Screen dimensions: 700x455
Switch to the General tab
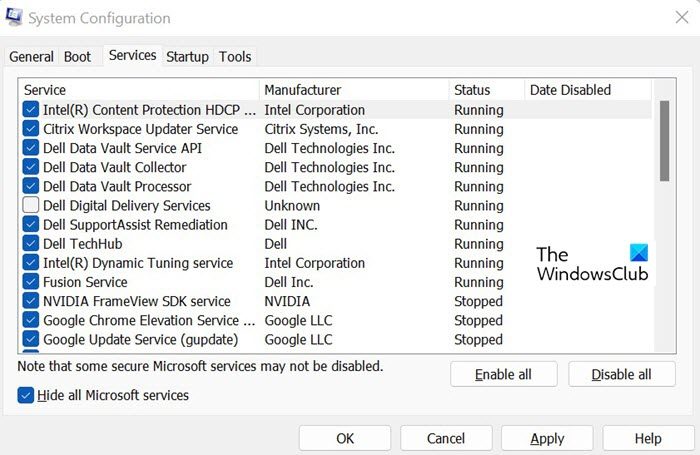coord(31,57)
